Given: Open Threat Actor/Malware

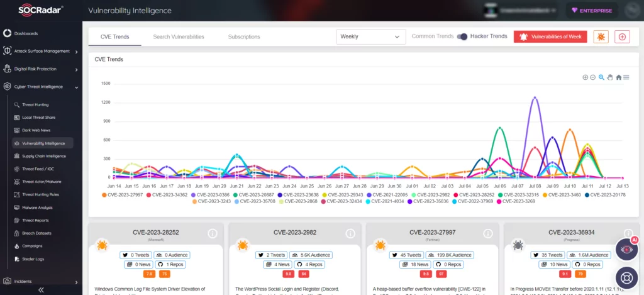Looking at the screenshot, I should click(x=42, y=182).
